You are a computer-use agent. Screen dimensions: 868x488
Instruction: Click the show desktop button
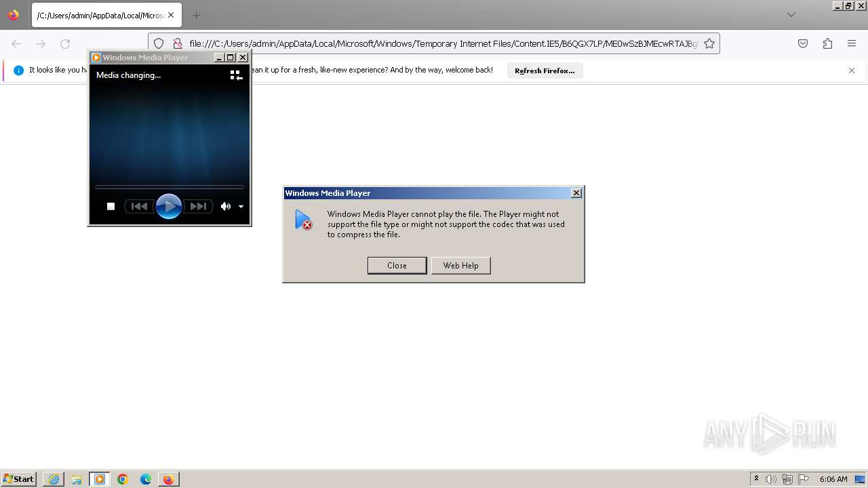[x=860, y=479]
